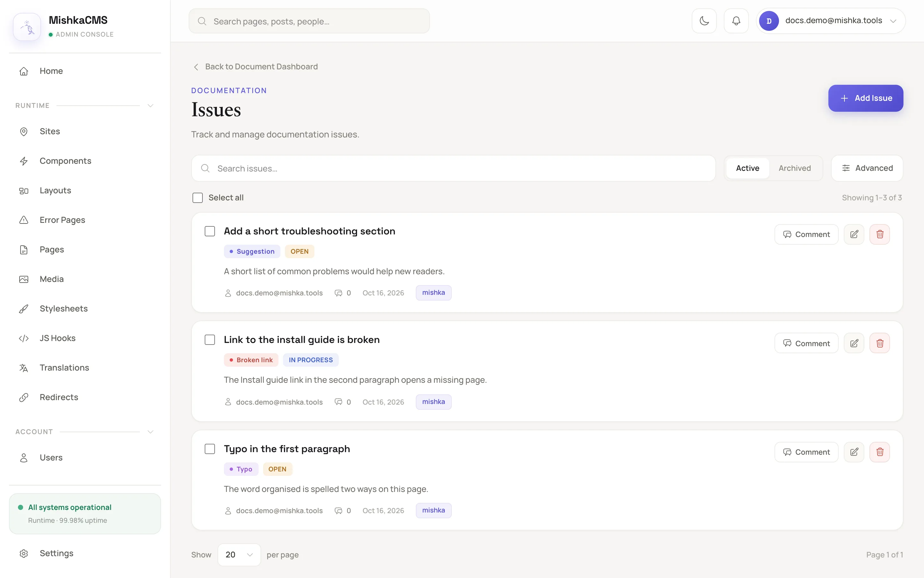Focus the Search issues field
Image resolution: width=924 pixels, height=578 pixels.
[x=453, y=168]
